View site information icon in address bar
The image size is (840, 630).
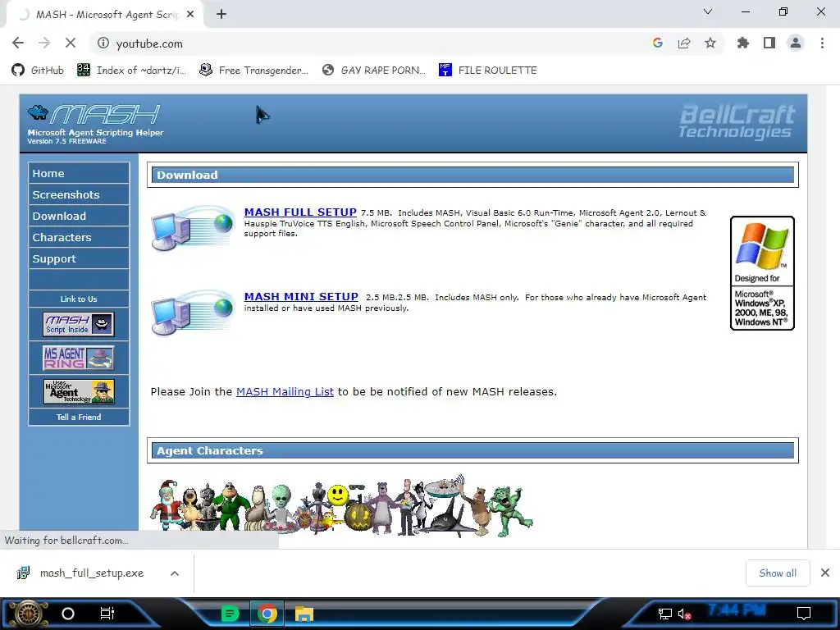[x=103, y=43]
